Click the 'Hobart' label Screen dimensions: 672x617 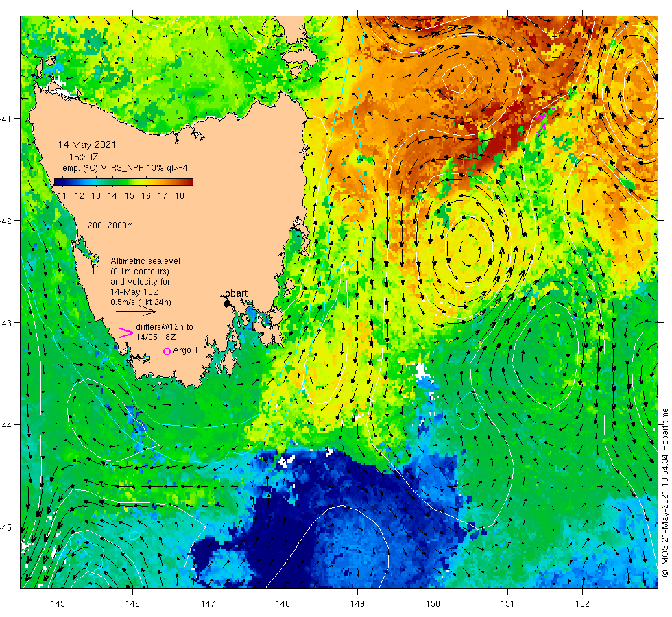(x=232, y=293)
